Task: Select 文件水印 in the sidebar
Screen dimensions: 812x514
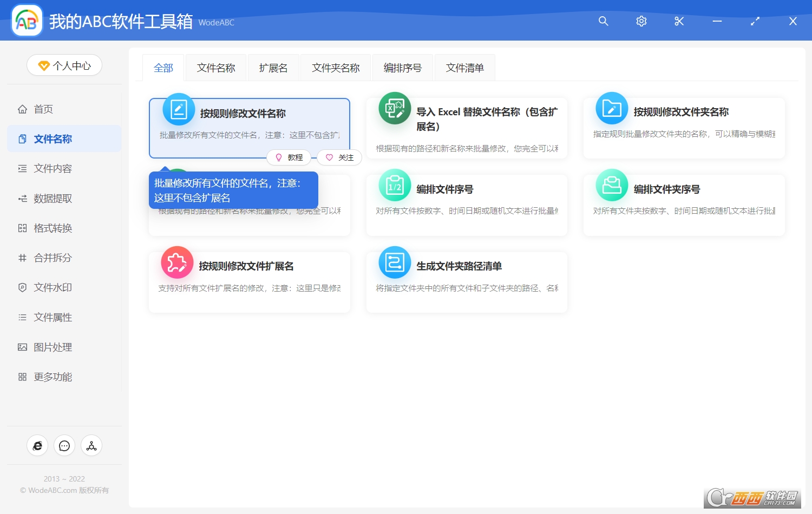Action: click(52, 287)
